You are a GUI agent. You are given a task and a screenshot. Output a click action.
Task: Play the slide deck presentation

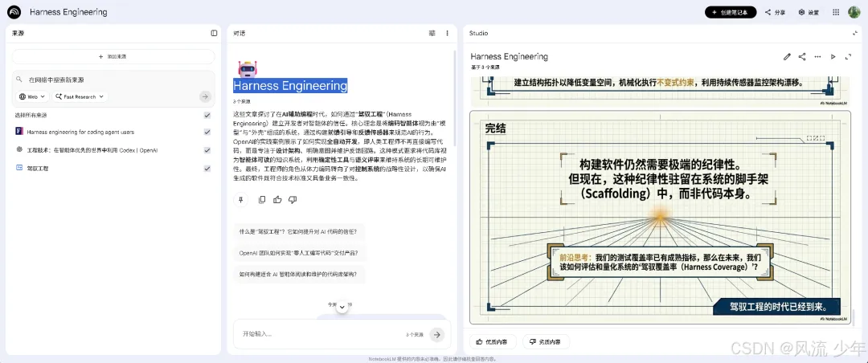pos(833,56)
